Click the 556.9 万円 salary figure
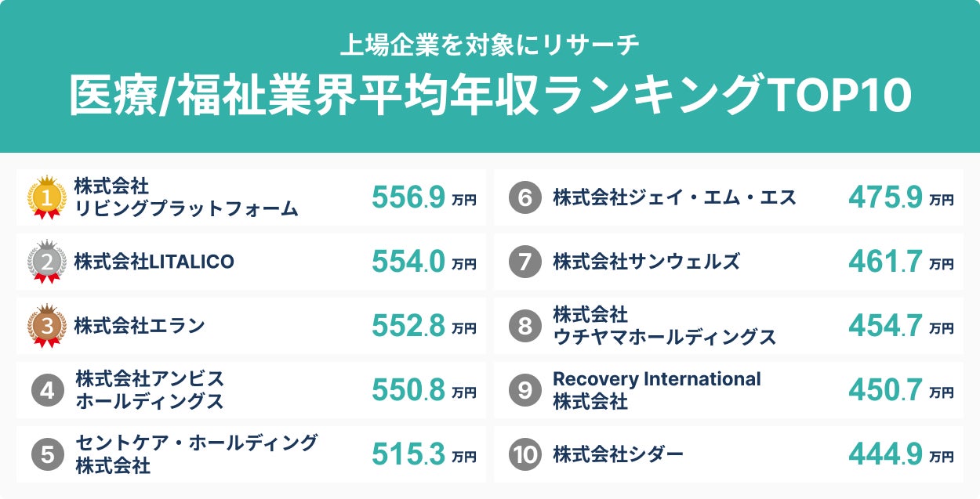This screenshot has width=980, height=499. [x=423, y=198]
